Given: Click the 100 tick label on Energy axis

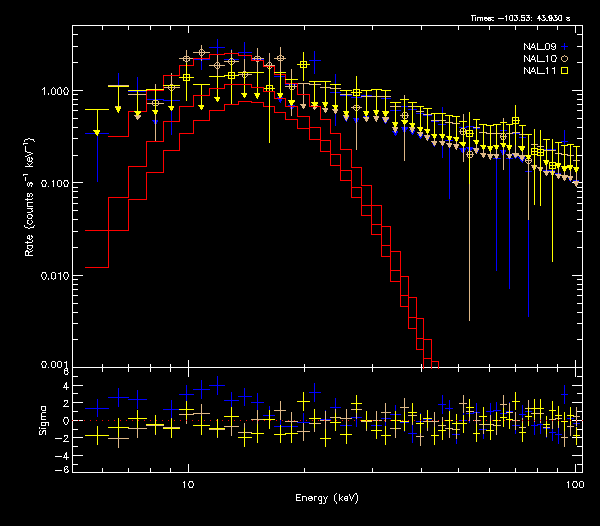Looking at the screenshot, I should pyautogui.click(x=574, y=483).
